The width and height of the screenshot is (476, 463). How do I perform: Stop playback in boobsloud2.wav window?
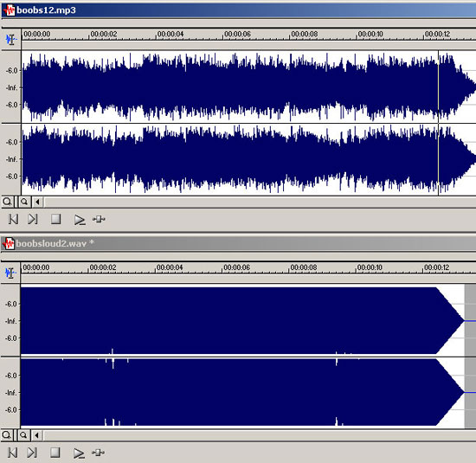click(x=55, y=452)
